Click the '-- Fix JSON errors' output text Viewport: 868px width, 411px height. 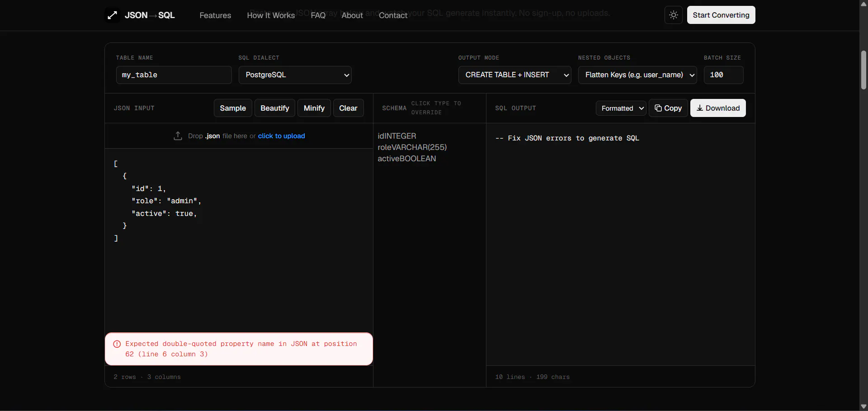[x=567, y=138]
